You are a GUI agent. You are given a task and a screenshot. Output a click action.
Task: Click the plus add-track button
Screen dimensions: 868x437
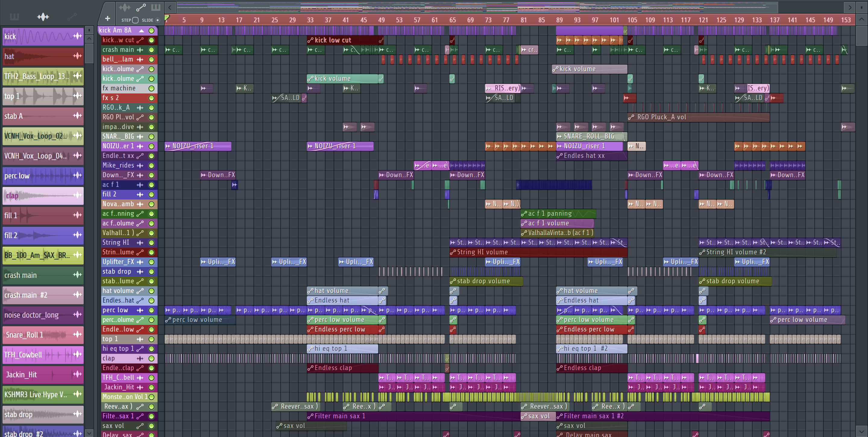coord(108,18)
